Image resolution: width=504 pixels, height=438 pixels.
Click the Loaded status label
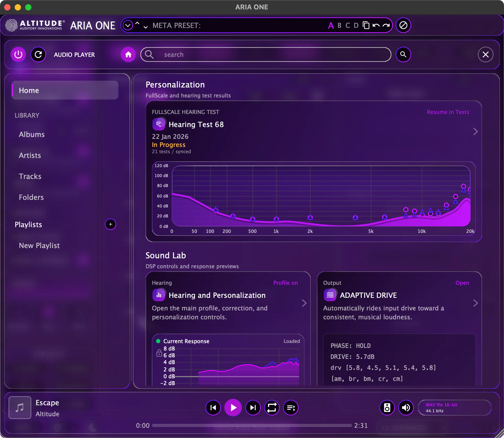(292, 341)
